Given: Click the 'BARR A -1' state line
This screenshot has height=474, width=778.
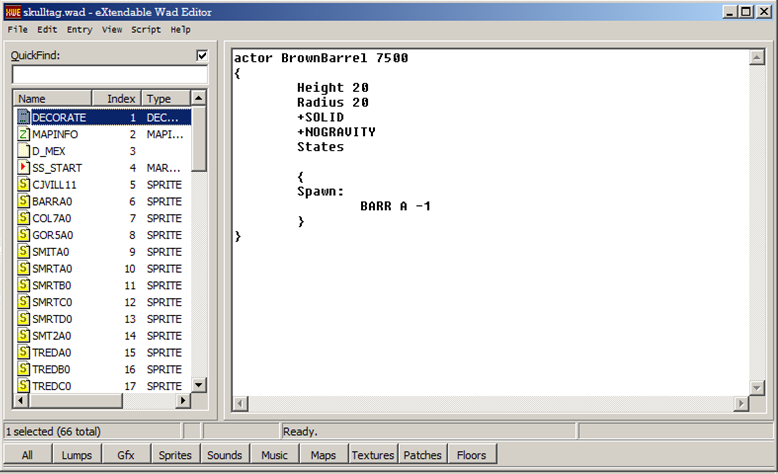Looking at the screenshot, I should coord(395,206).
